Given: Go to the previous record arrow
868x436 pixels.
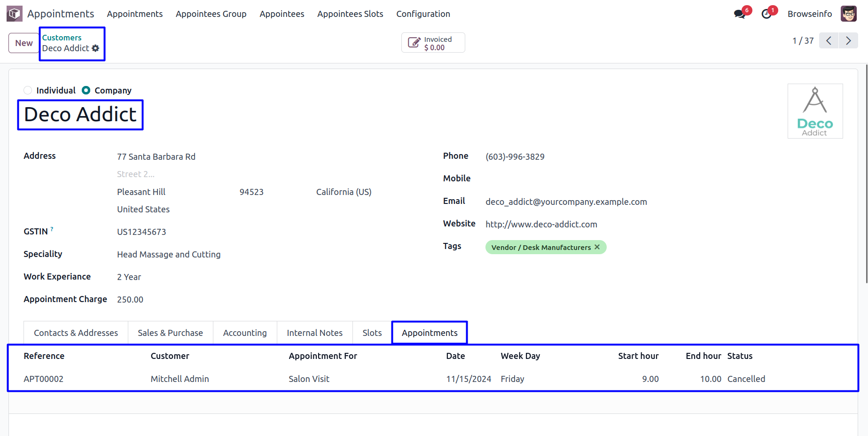Looking at the screenshot, I should pos(829,41).
